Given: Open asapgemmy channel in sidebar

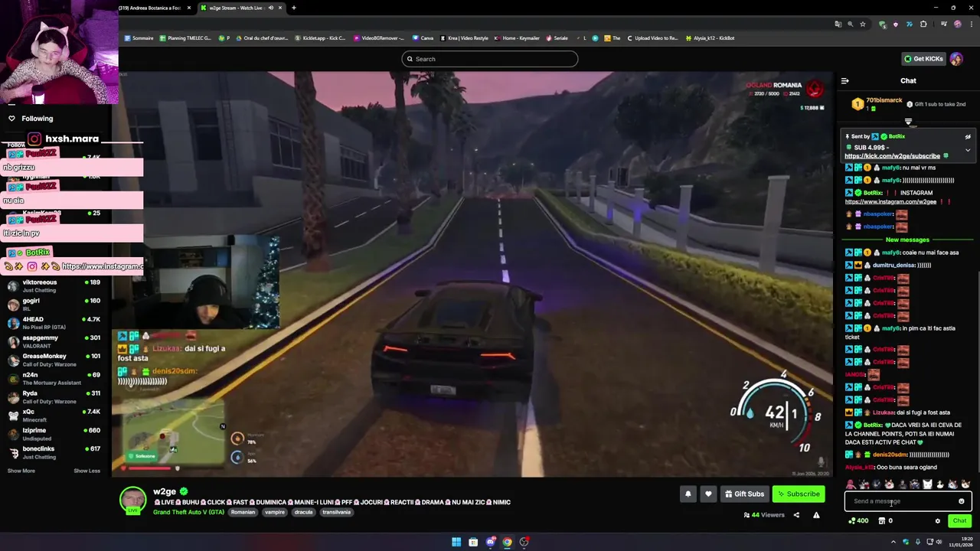Looking at the screenshot, I should pyautogui.click(x=54, y=341).
